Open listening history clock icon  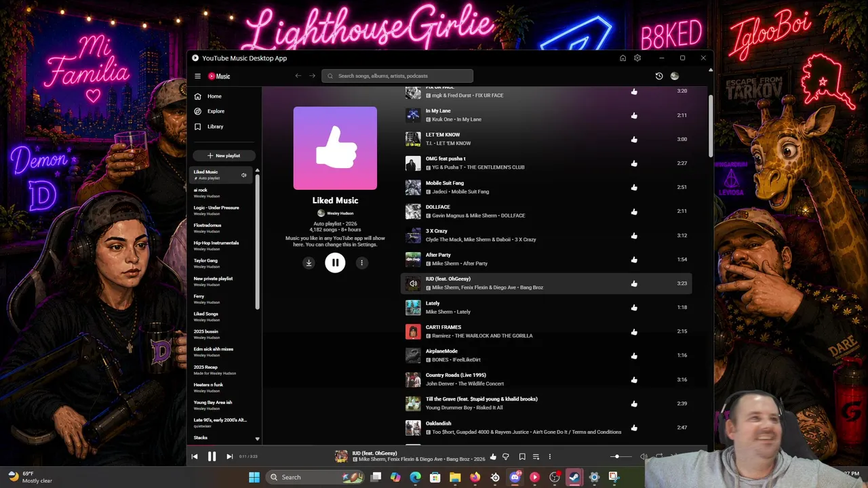[x=659, y=76]
